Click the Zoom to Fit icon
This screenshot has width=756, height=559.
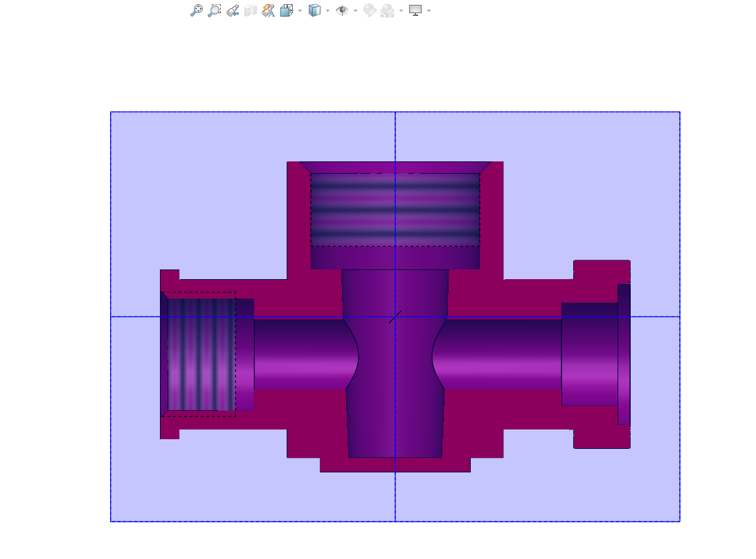click(x=197, y=10)
